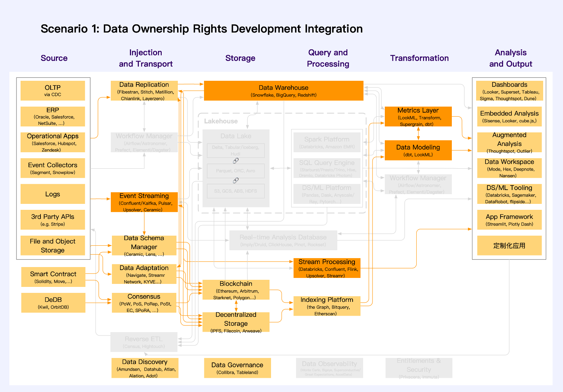Viewport: 563px width, 392px height.
Task: Click the DeDB box
Action: tap(53, 303)
